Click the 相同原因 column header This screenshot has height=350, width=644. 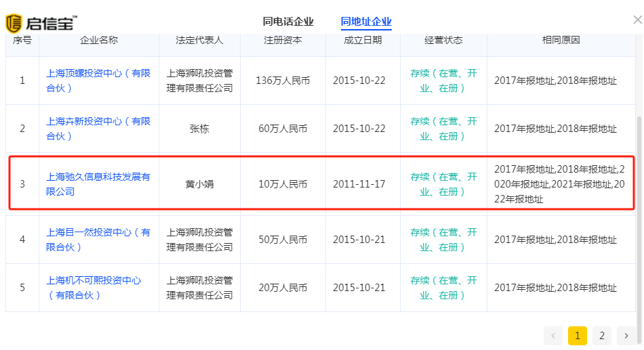click(561, 40)
